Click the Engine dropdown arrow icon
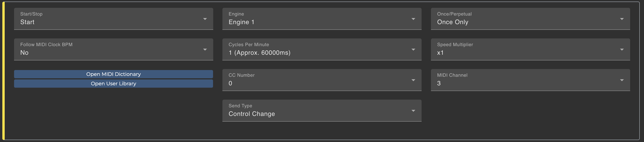The height and width of the screenshot is (142, 644). point(413,19)
